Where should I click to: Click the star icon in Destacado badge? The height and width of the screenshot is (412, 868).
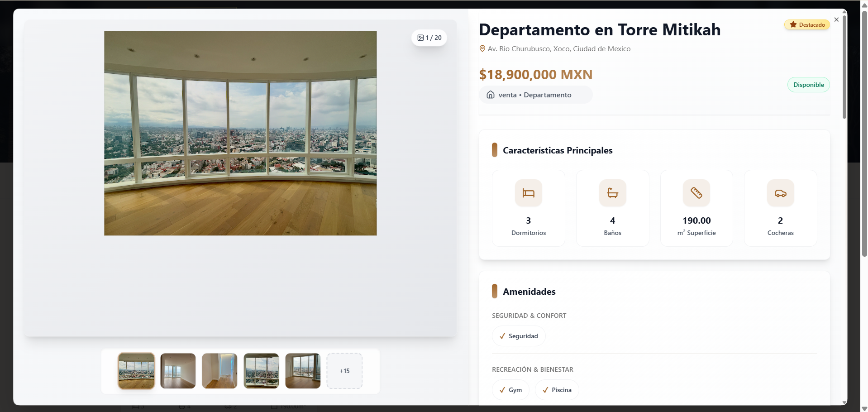tap(793, 25)
